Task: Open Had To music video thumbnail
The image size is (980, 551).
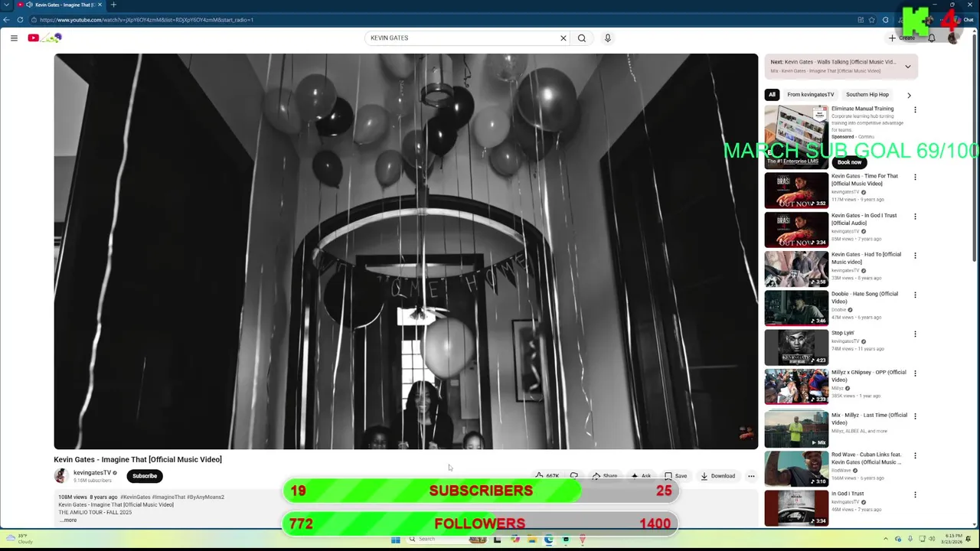Action: (796, 269)
